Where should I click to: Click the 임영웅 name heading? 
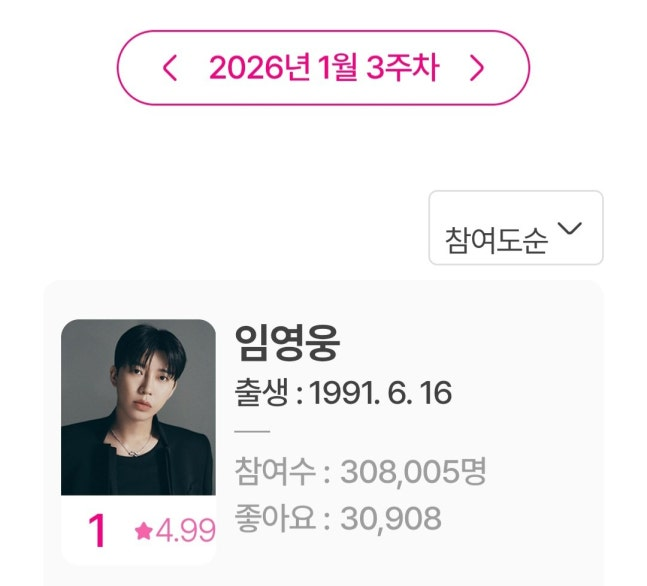pyautogui.click(x=288, y=344)
